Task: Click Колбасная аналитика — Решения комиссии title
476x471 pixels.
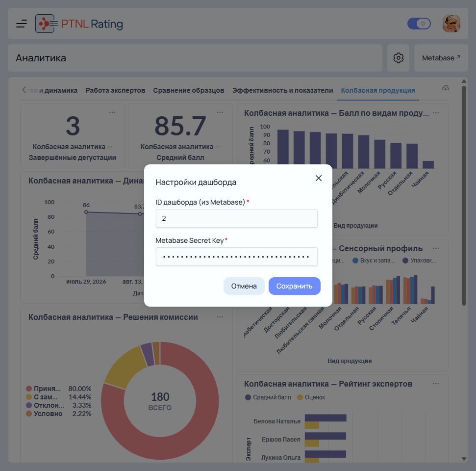Action: [113, 317]
